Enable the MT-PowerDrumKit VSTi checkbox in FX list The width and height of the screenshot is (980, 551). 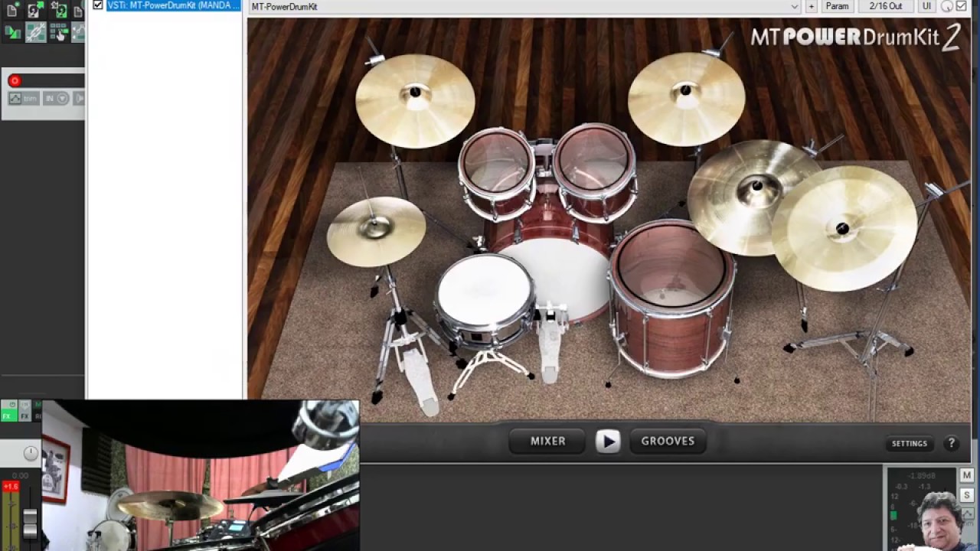coord(98,5)
